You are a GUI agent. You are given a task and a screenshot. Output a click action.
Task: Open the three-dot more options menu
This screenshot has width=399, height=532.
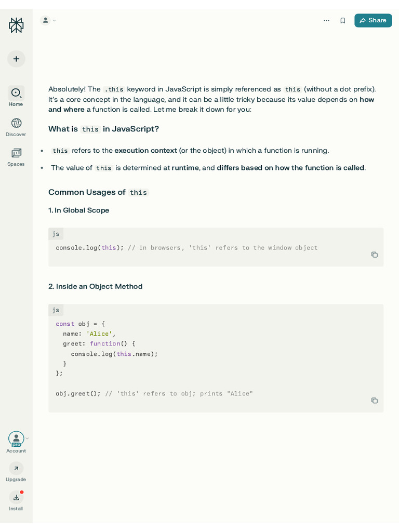click(326, 20)
